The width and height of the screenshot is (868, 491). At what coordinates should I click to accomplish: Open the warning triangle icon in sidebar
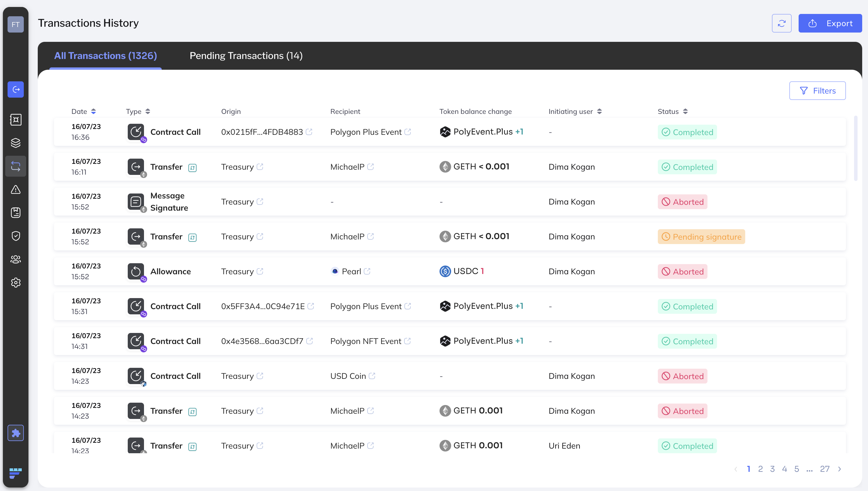point(15,189)
